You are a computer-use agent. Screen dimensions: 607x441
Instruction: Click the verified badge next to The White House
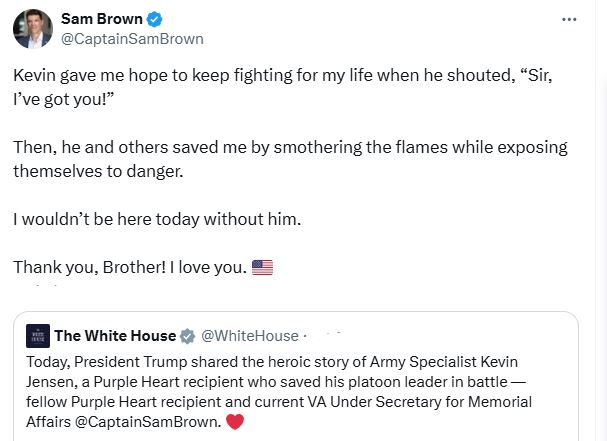point(186,336)
